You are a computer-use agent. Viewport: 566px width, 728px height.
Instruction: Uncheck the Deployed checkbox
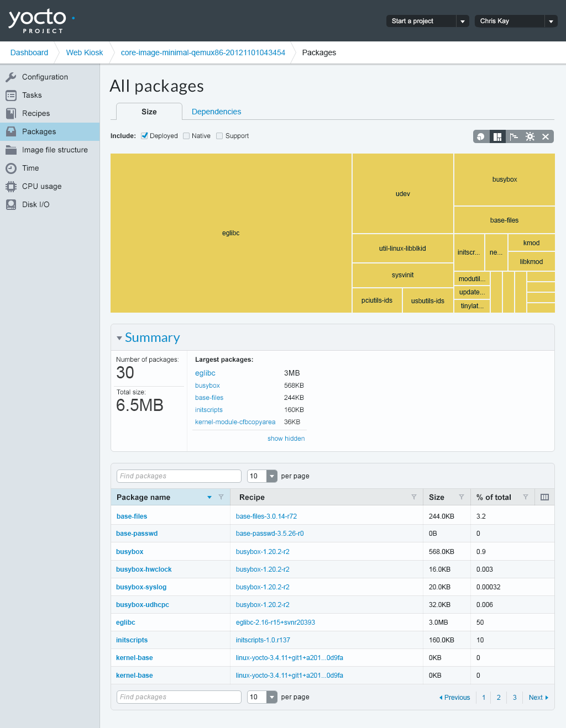pos(144,136)
